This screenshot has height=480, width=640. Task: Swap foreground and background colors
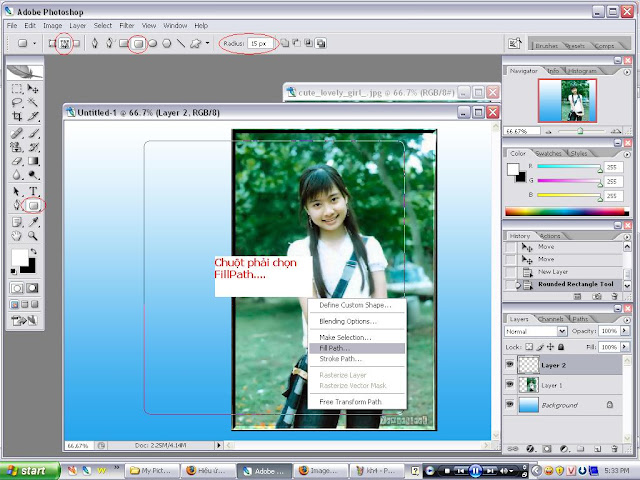(x=33, y=251)
